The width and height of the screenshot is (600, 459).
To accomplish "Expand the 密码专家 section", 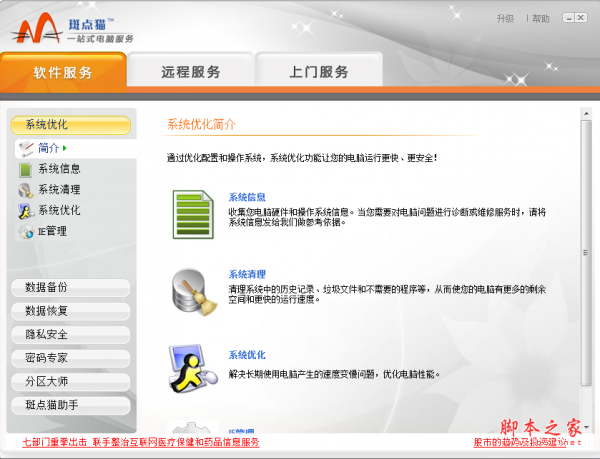I will 71,358.
